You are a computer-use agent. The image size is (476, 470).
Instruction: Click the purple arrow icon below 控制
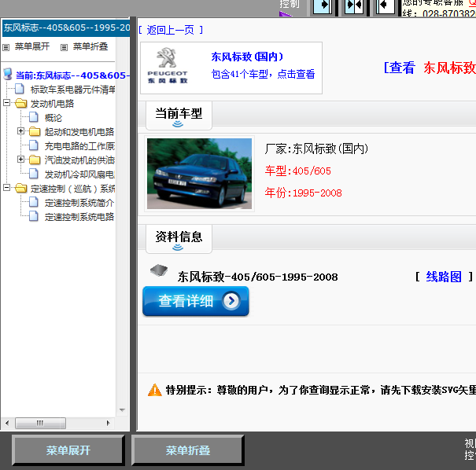[286, 14]
